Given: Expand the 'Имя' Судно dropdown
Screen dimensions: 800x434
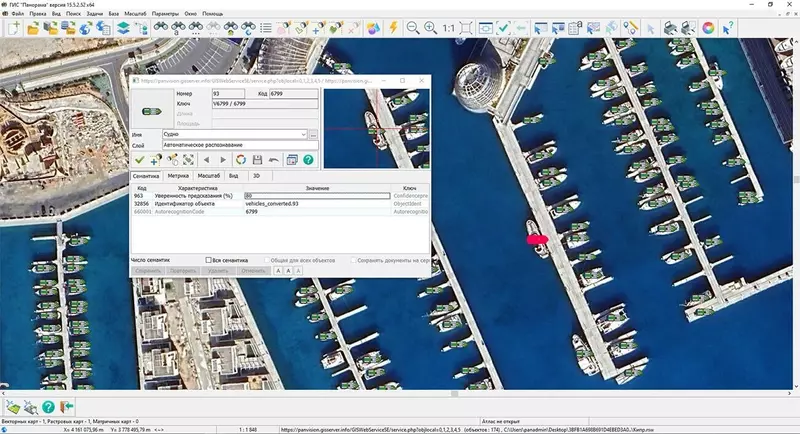Looking at the screenshot, I should point(302,133).
